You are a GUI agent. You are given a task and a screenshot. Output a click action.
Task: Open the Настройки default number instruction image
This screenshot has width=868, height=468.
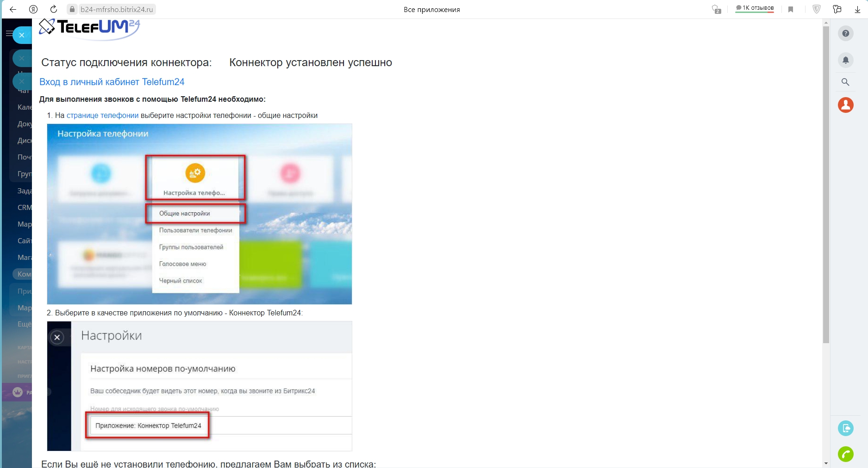pos(200,386)
